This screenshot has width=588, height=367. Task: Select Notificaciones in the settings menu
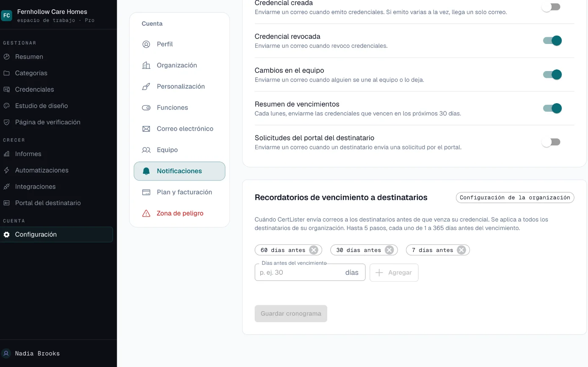pyautogui.click(x=179, y=171)
